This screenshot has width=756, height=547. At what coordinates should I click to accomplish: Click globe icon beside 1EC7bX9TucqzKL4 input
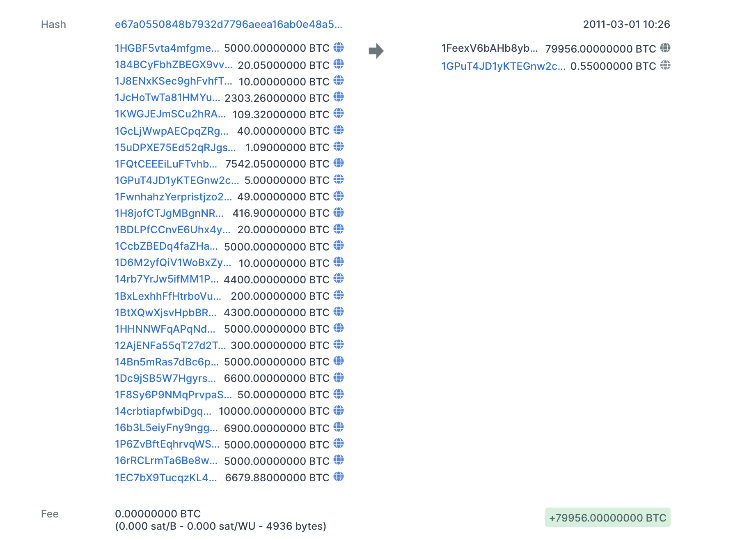click(x=339, y=477)
